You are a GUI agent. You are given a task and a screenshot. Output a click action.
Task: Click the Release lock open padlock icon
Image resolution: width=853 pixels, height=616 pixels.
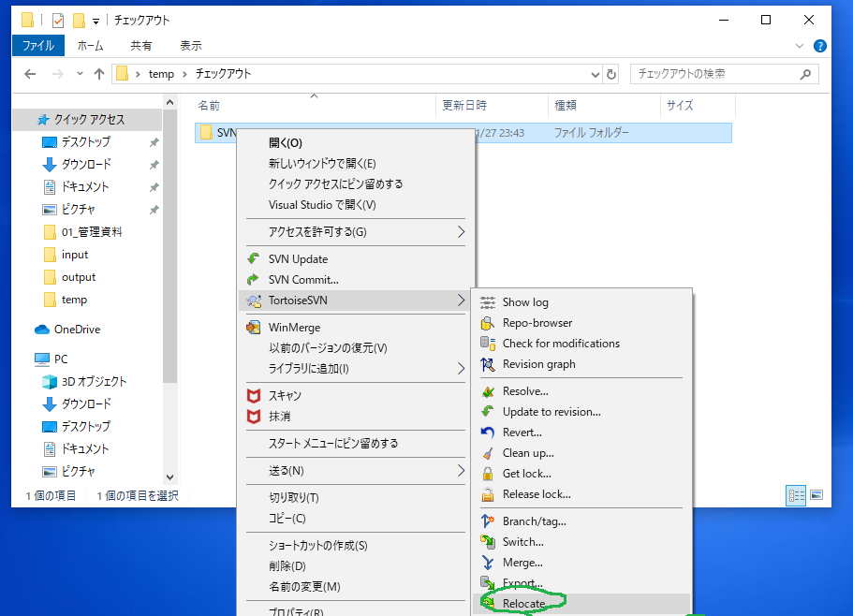click(488, 494)
